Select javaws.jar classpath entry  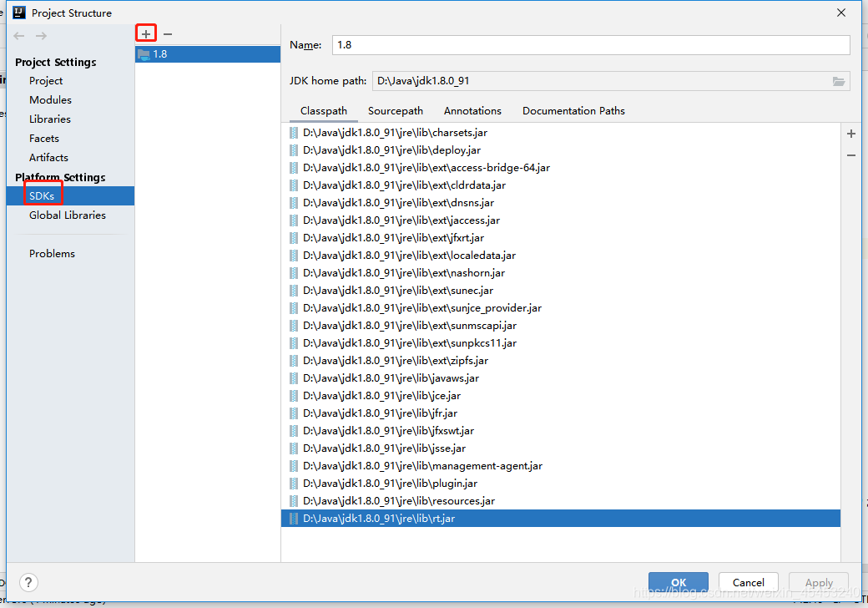(561, 378)
